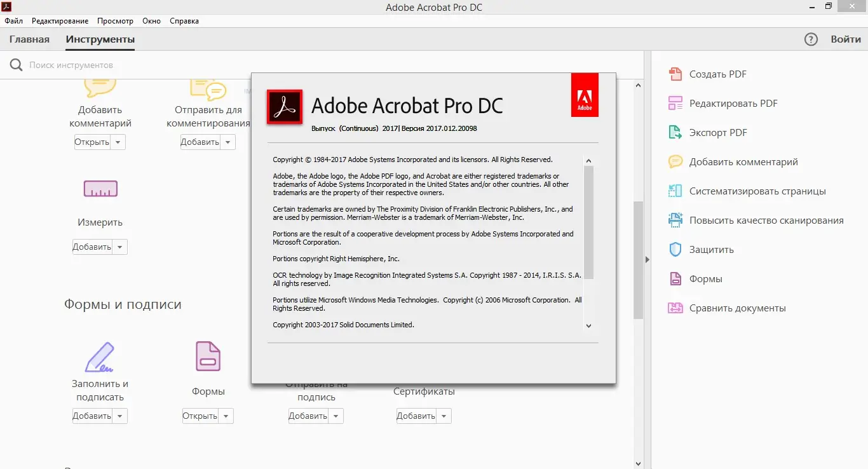This screenshot has width=868, height=469.
Task: Click the tools list vertical scrollbar thumb
Action: [639, 260]
